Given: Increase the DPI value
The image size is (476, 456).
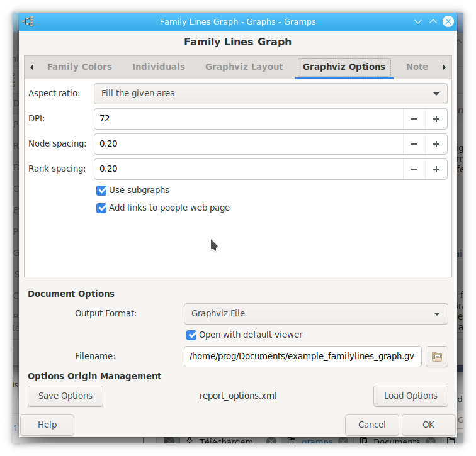Looking at the screenshot, I should (436, 119).
